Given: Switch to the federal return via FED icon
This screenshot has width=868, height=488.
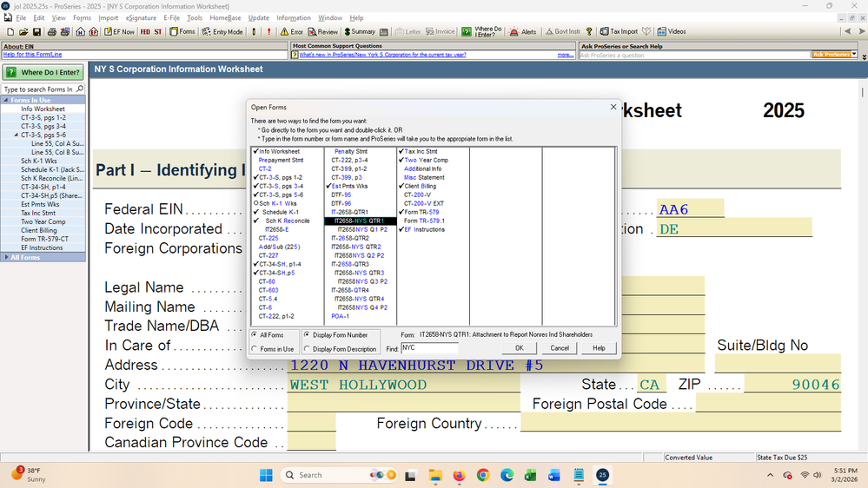Looking at the screenshot, I should pyautogui.click(x=145, y=32).
